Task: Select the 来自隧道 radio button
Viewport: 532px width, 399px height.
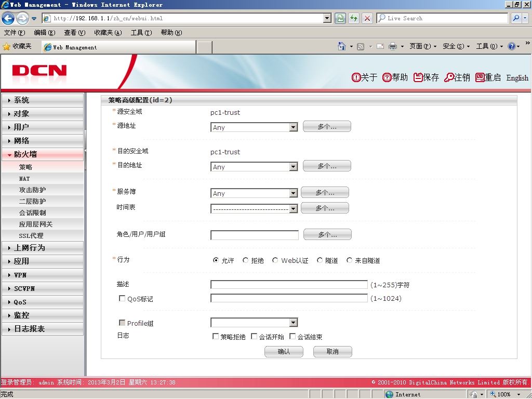Action: click(349, 260)
